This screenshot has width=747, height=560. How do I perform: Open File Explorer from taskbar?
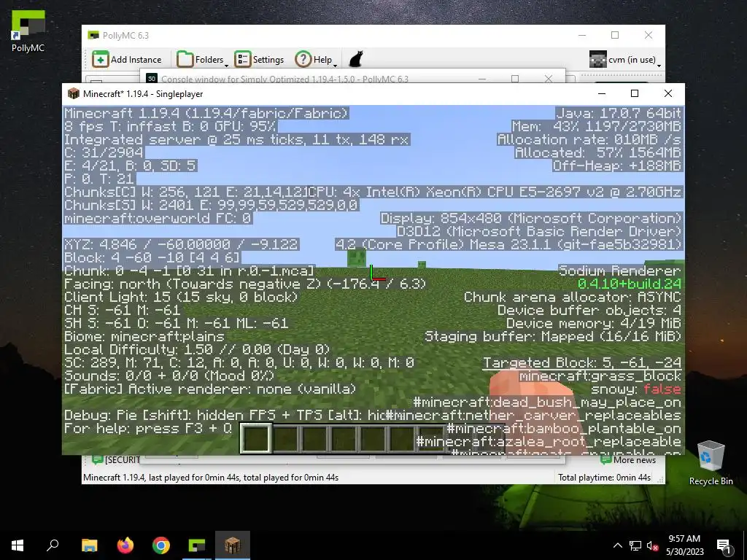90,545
